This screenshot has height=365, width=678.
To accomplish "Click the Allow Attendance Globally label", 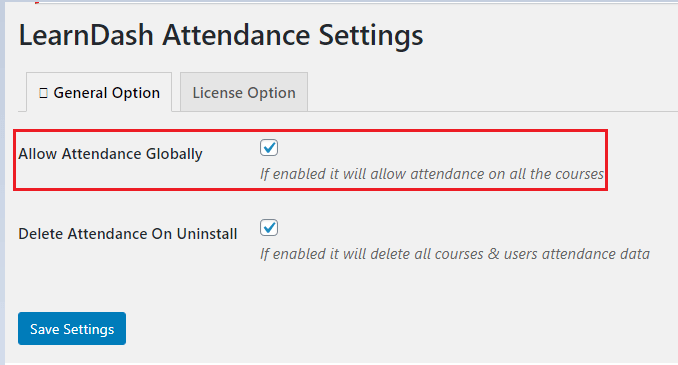I will 110,154.
